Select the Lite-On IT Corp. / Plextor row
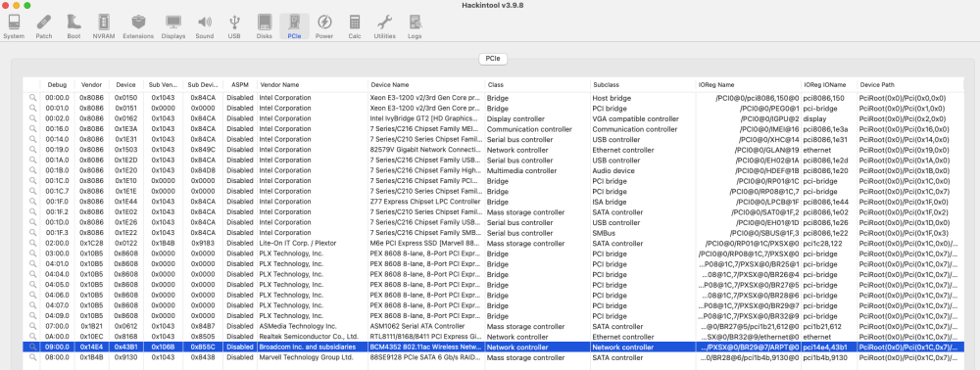The height and width of the screenshot is (370, 980). click(493, 244)
